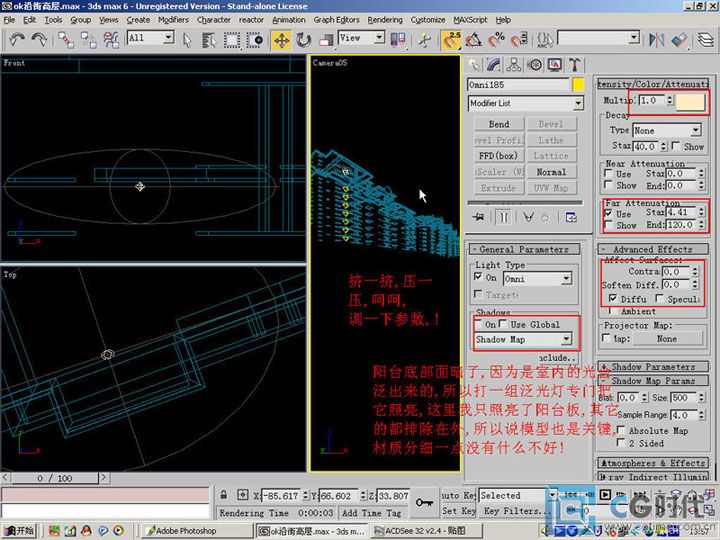The width and height of the screenshot is (720, 540).
Task: Activate the Select and Scale tool
Action: pyautogui.click(x=326, y=40)
